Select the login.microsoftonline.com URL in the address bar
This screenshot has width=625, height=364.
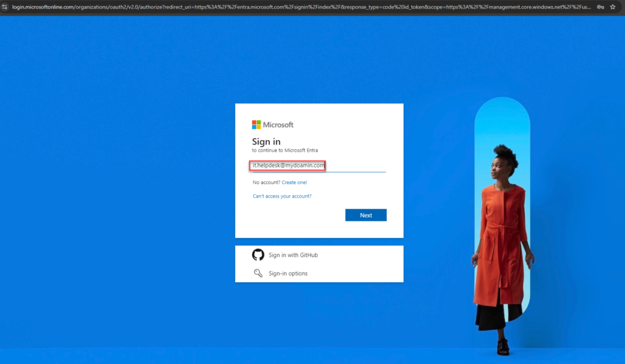pos(302,7)
